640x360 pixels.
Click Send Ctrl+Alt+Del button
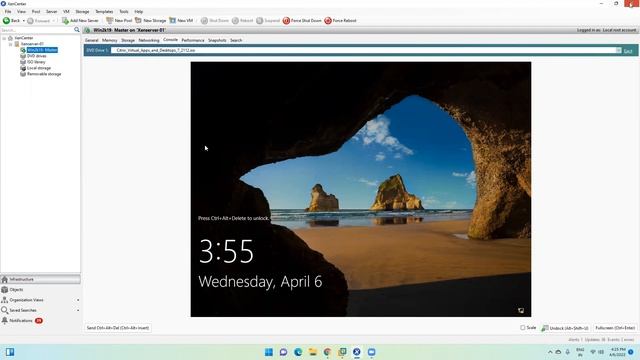118,328
